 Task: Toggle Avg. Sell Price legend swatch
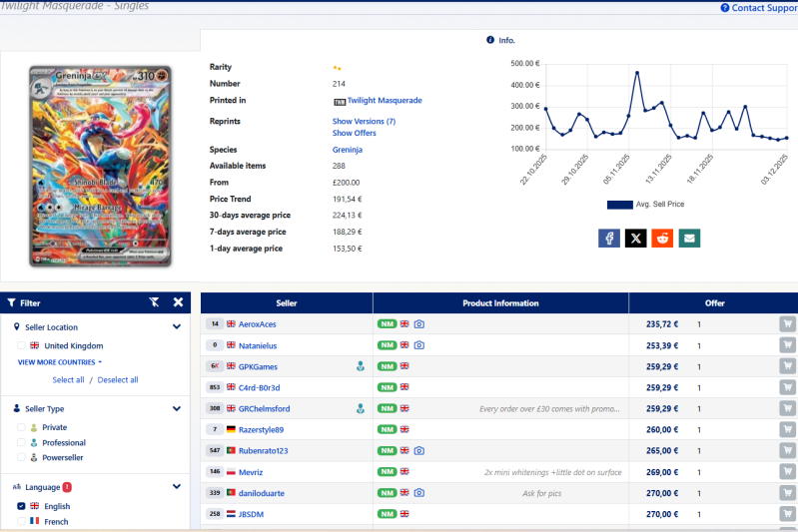[x=620, y=205]
